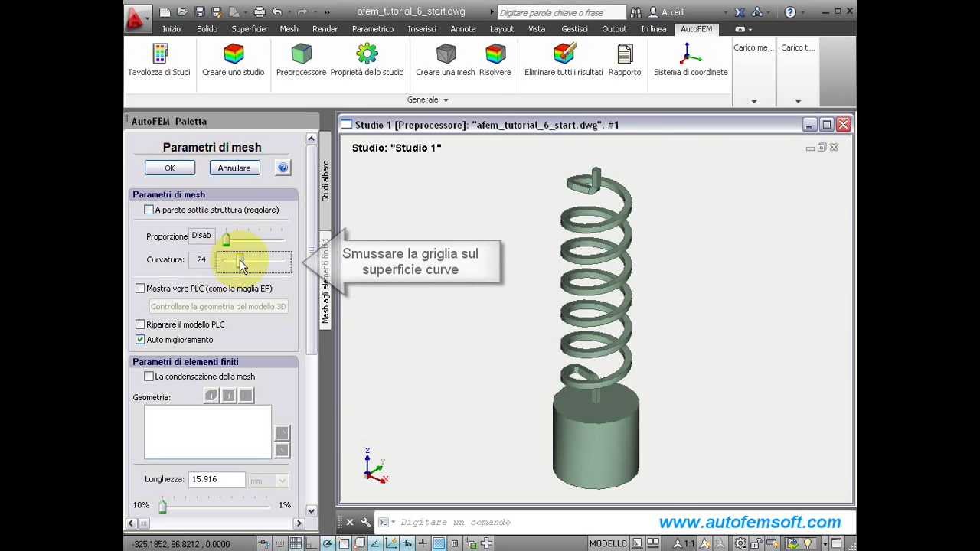Toggle ortho mode icon in status bar
Image resolution: width=980 pixels, height=551 pixels.
pyautogui.click(x=312, y=544)
